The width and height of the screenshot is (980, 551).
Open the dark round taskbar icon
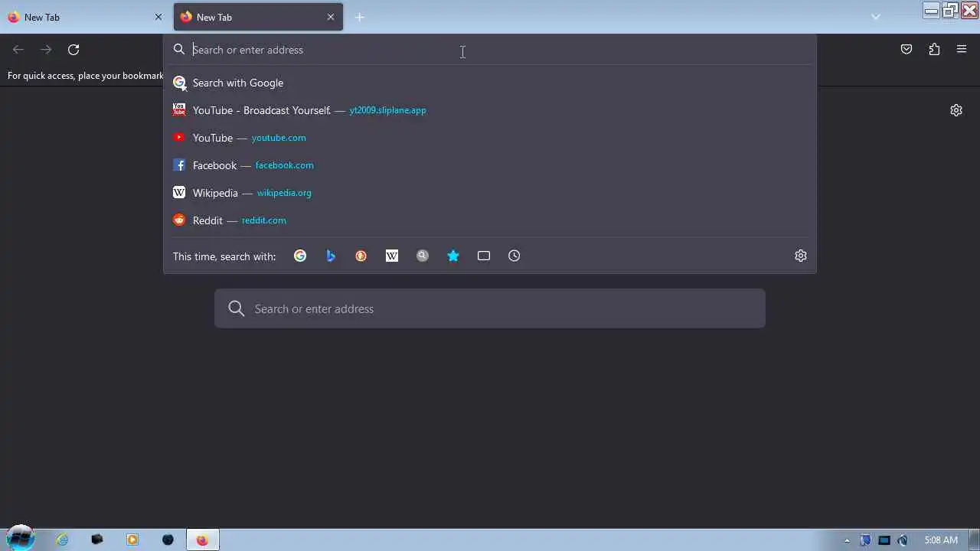pyautogui.click(x=168, y=540)
